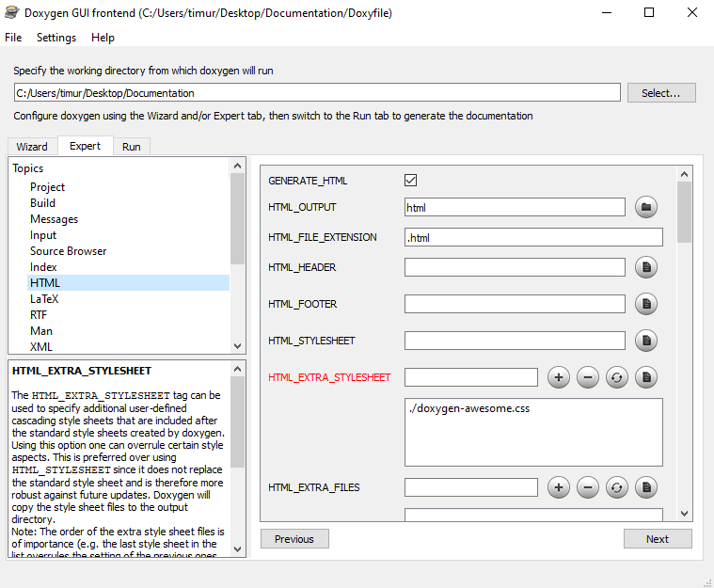Open the Settings menu
This screenshot has height=588, width=714.
[56, 38]
